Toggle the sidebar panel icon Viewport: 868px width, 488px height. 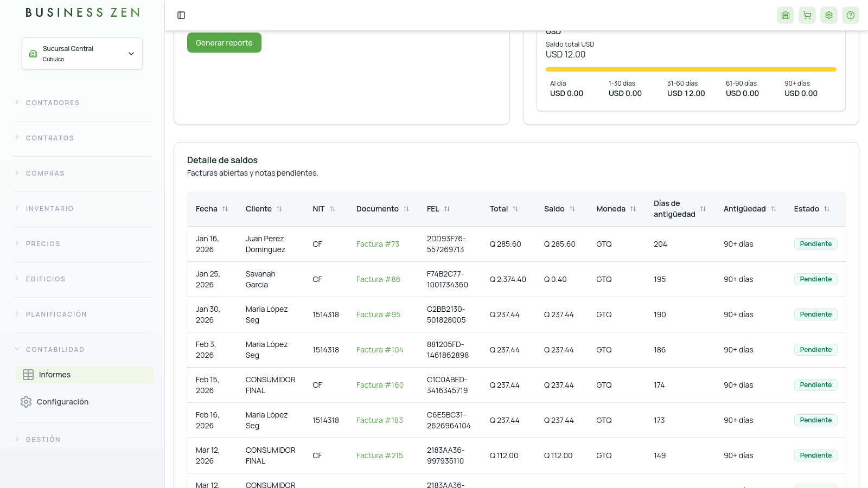click(181, 15)
